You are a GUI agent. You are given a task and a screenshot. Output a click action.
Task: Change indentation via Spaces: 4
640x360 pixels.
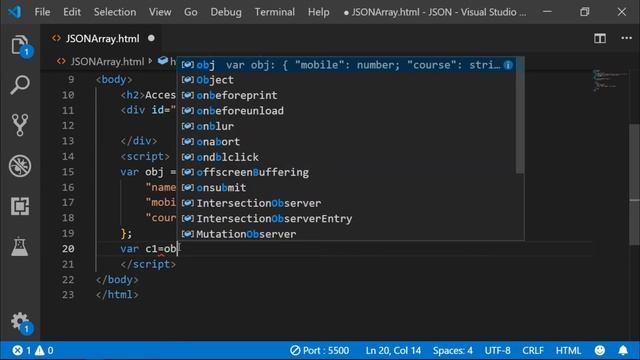coord(453,350)
